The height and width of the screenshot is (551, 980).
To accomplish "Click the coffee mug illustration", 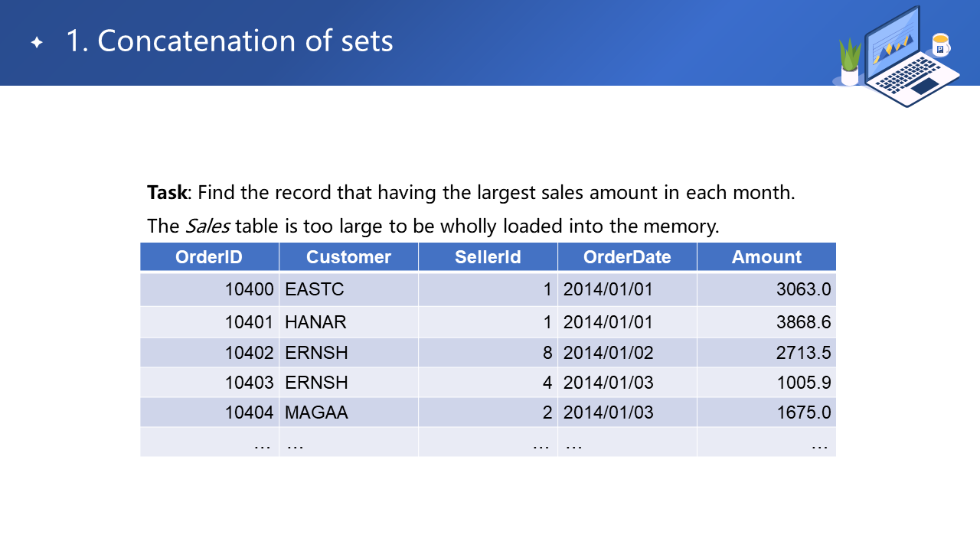I will 940,45.
